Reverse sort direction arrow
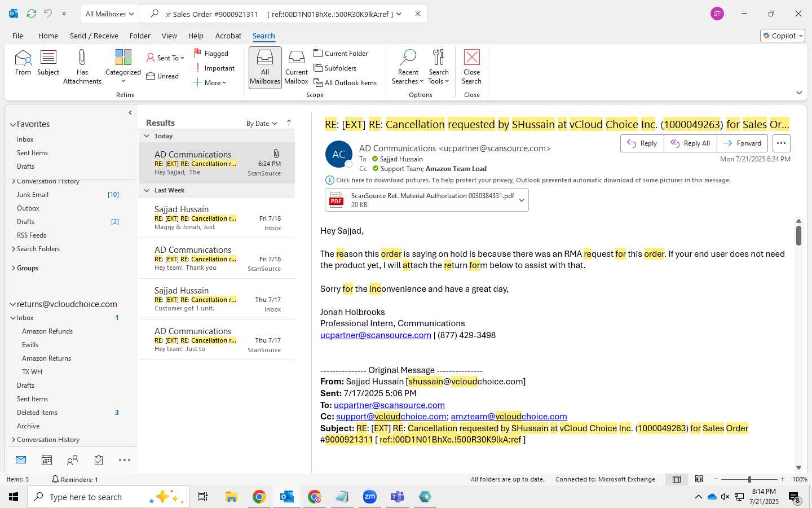The height and width of the screenshot is (508, 812). (289, 123)
